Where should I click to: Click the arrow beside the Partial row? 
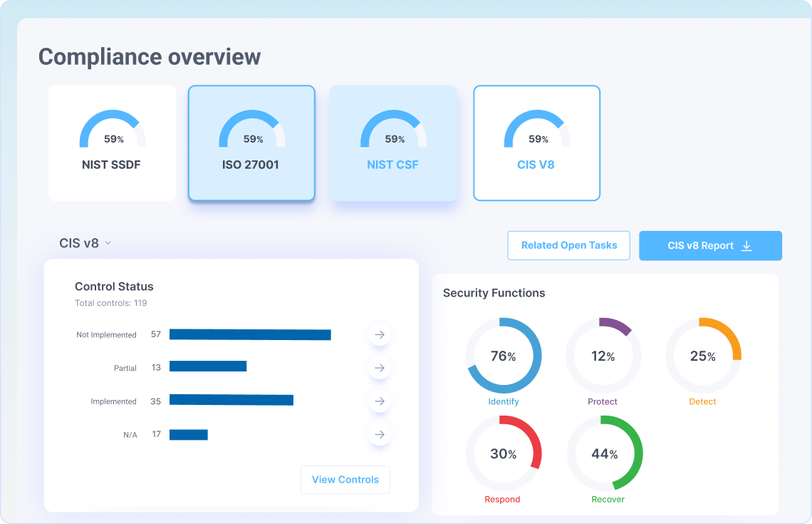(380, 368)
